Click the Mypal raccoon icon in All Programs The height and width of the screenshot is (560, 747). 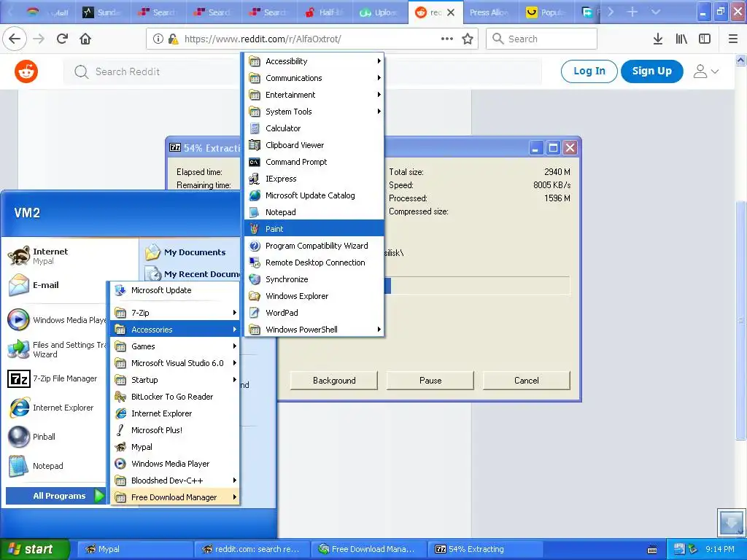(x=120, y=447)
